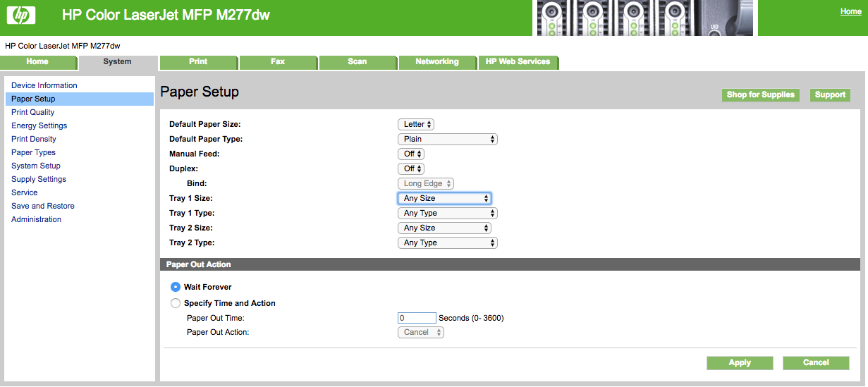The height and width of the screenshot is (387, 868).
Task: Select Paper Setup in sidebar
Action: point(79,99)
